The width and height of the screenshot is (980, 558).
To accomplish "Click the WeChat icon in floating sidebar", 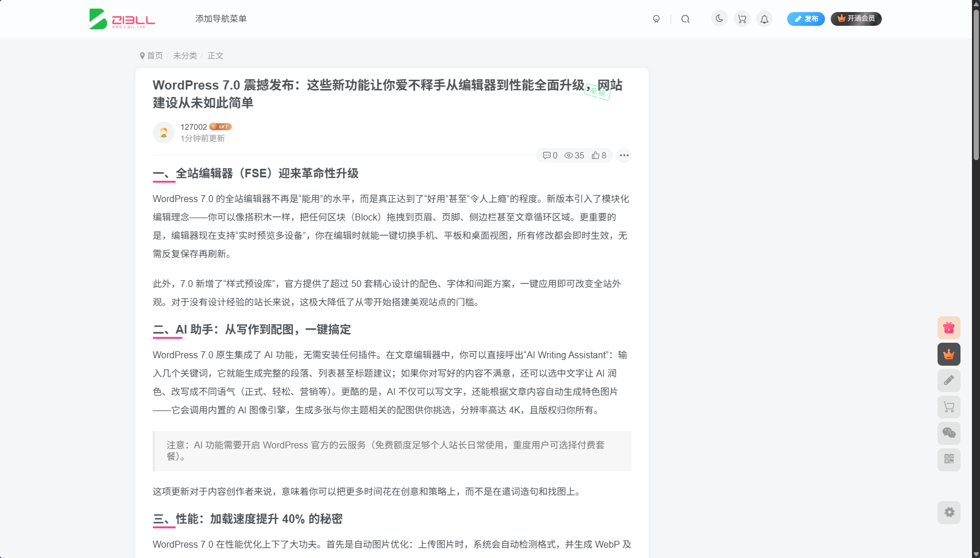I will point(949,433).
